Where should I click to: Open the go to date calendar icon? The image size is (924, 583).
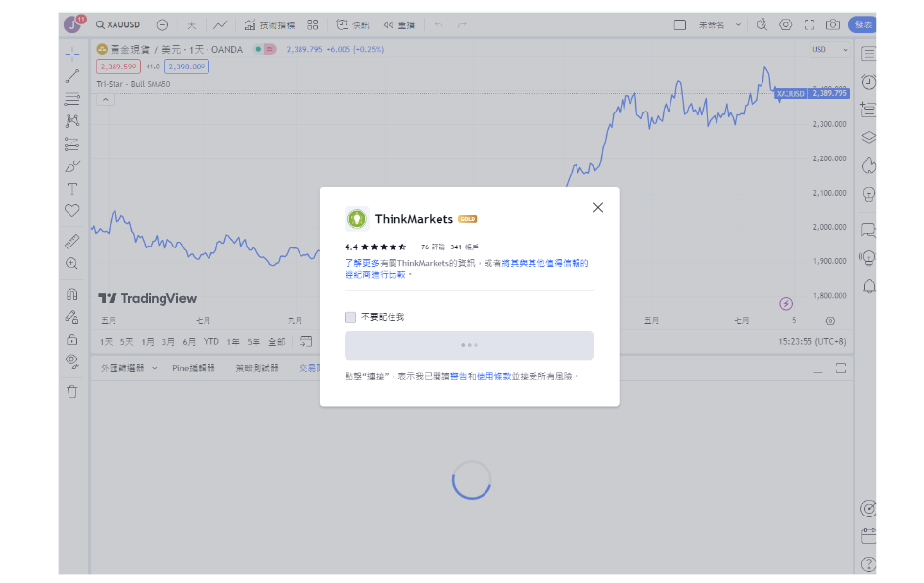(x=306, y=341)
